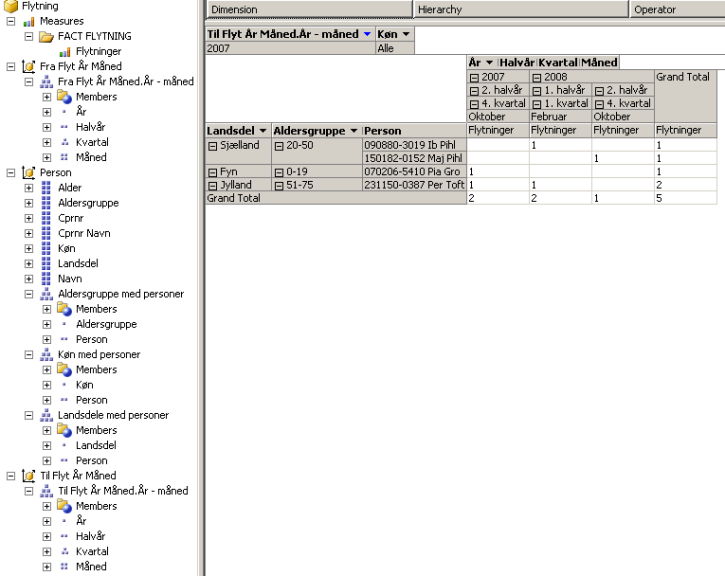Open the Køn filter dropdown
The width and height of the screenshot is (725, 576).
(x=406, y=34)
